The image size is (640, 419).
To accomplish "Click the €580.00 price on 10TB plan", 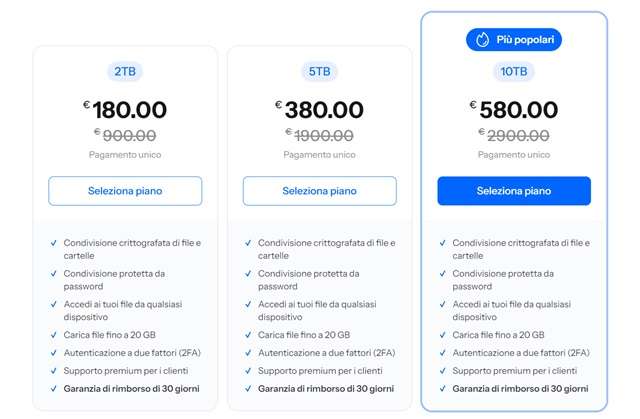I will click(x=514, y=110).
